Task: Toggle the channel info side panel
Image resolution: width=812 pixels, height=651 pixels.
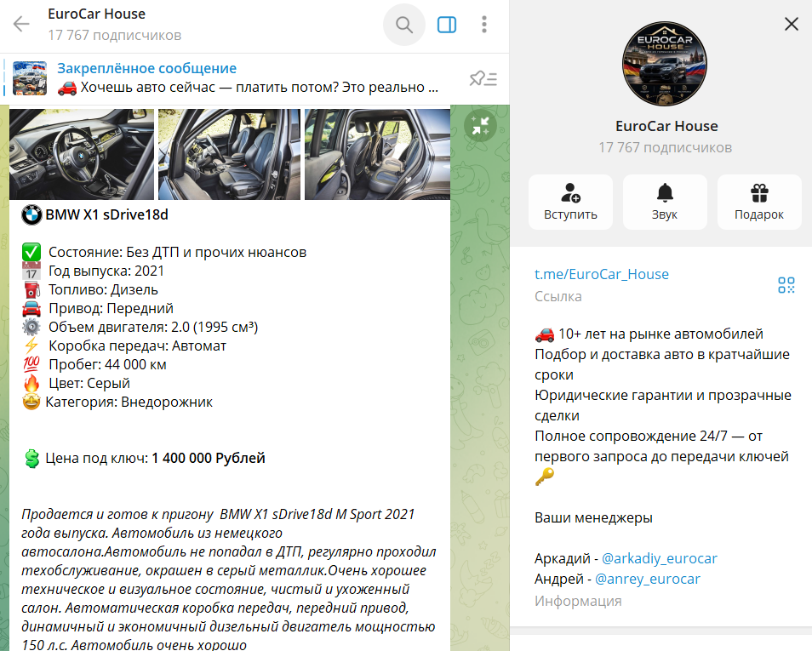Action: (x=446, y=25)
